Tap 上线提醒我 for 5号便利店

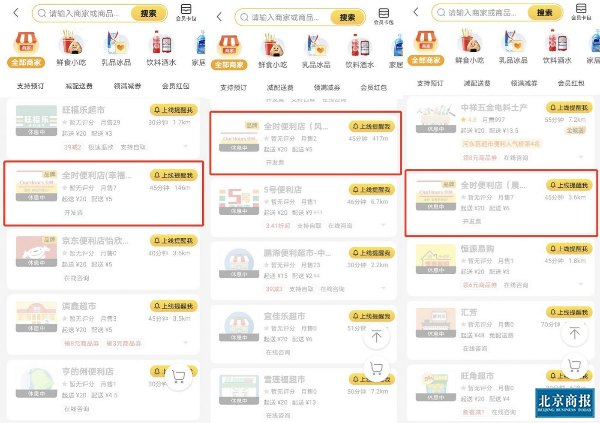coord(372,189)
